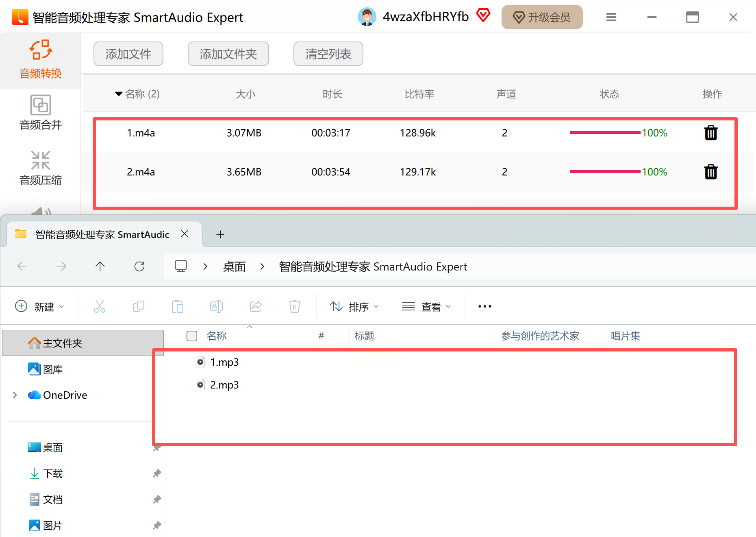The height and width of the screenshot is (537, 756).
Task: Click the 1.m4a progress bar
Action: (x=605, y=133)
